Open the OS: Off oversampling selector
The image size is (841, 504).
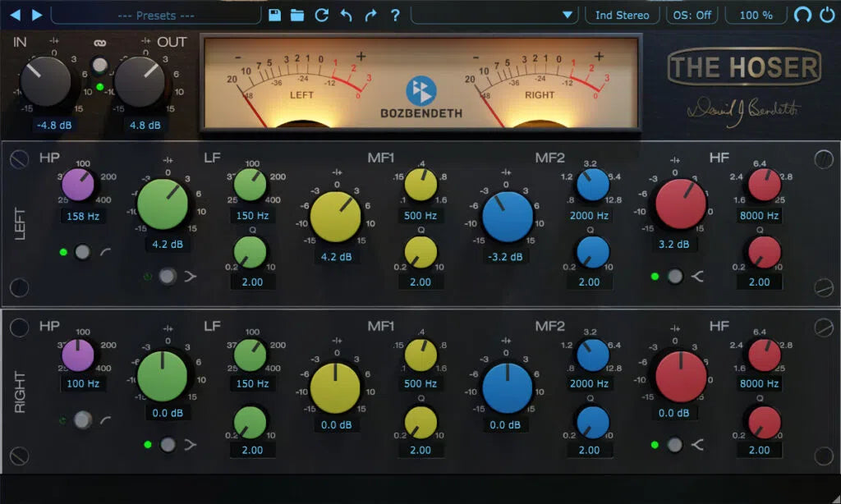pyautogui.click(x=691, y=14)
